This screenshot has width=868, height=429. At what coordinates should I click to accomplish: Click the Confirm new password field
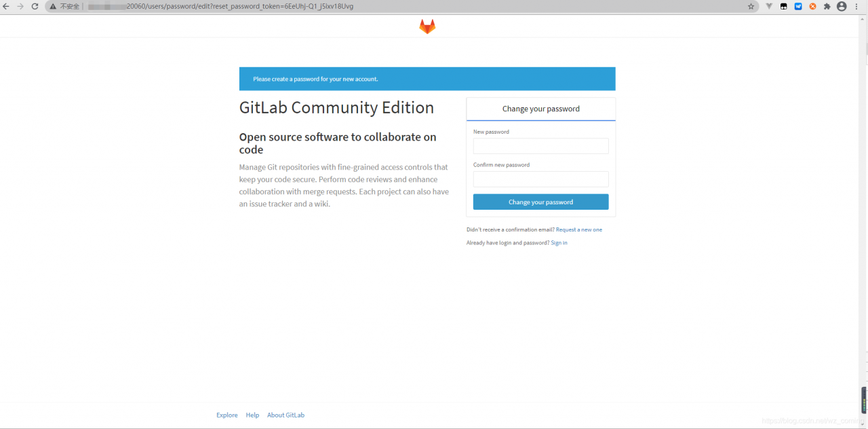(540, 179)
